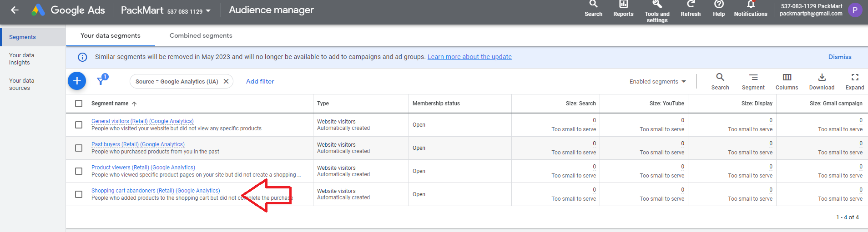
Task: Click the Size: Gmail campaign column header
Action: pos(836,104)
